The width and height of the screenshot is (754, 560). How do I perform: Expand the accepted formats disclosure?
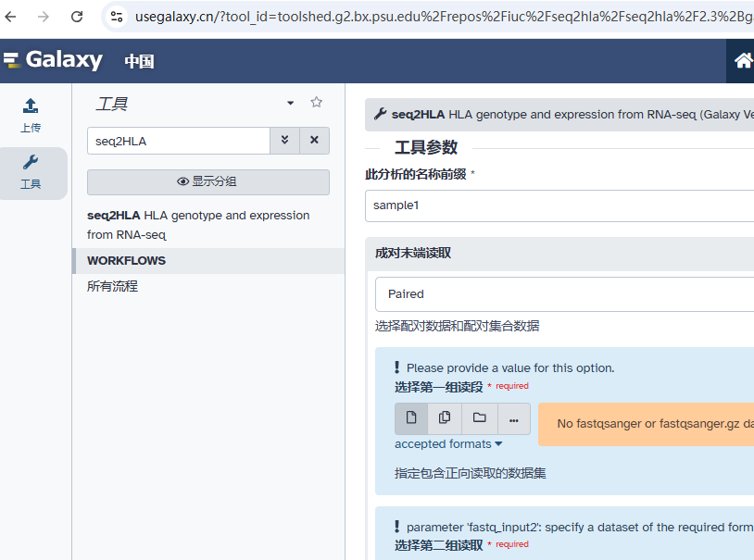(448, 444)
